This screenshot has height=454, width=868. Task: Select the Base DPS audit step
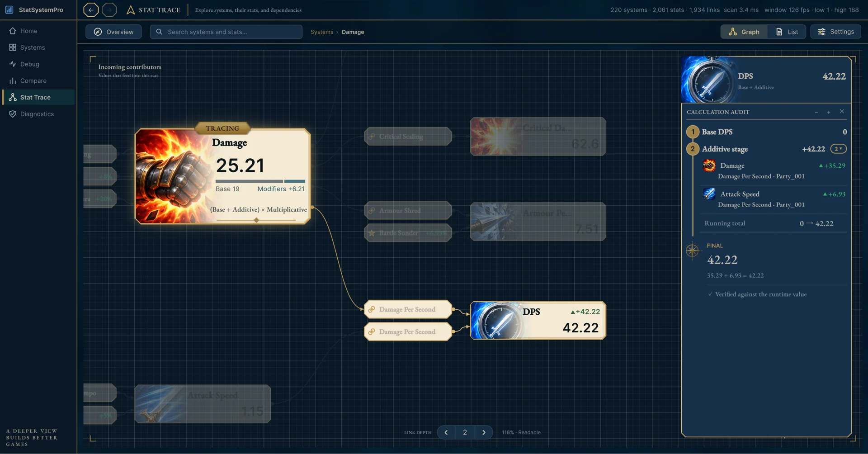click(767, 132)
